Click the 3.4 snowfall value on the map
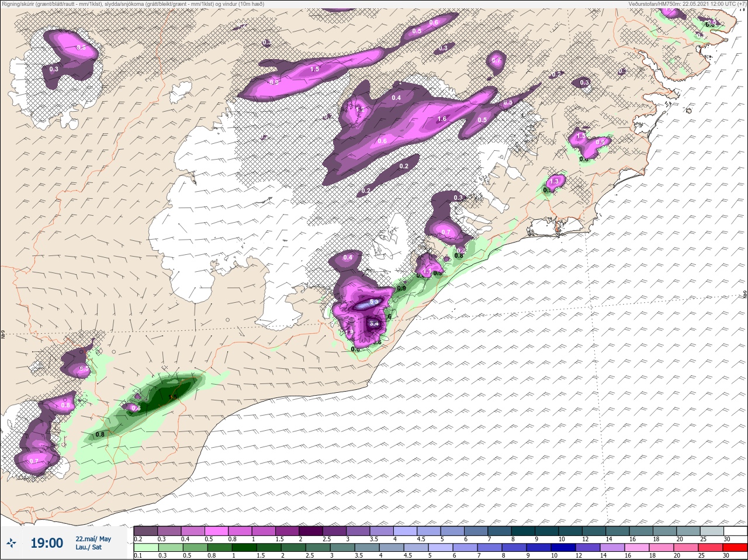Screen dimensions: 748x560 coord(375,323)
